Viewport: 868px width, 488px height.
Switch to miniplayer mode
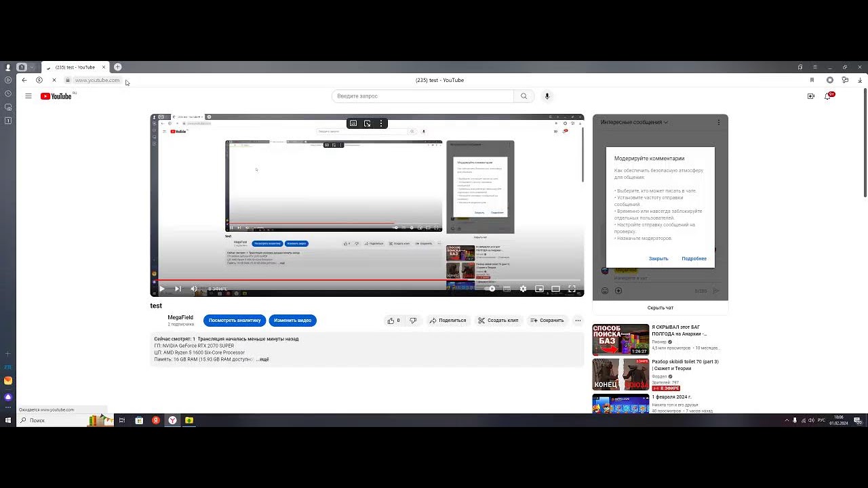[x=539, y=289]
